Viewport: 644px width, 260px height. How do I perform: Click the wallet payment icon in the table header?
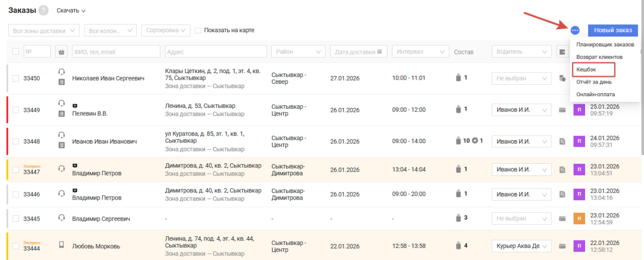562,51
